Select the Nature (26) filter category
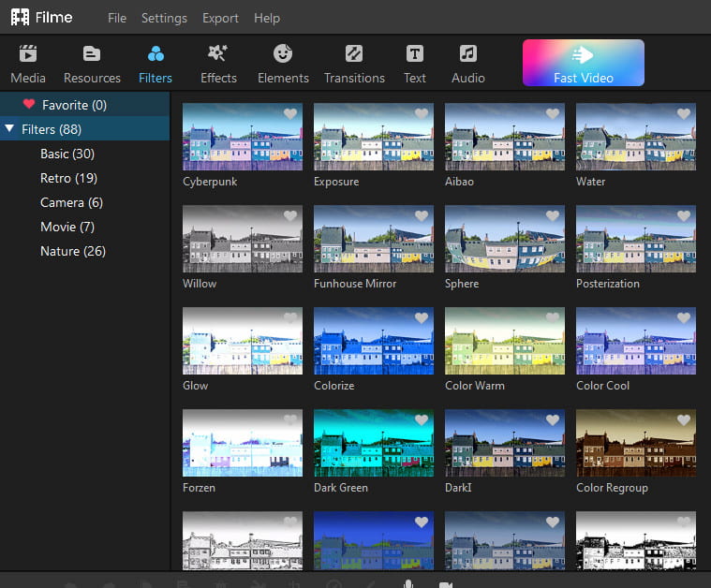The width and height of the screenshot is (711, 588). pos(73,251)
